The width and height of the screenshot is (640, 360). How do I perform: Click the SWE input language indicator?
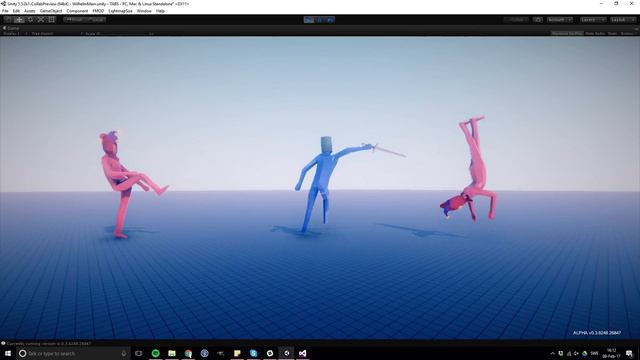(594, 353)
